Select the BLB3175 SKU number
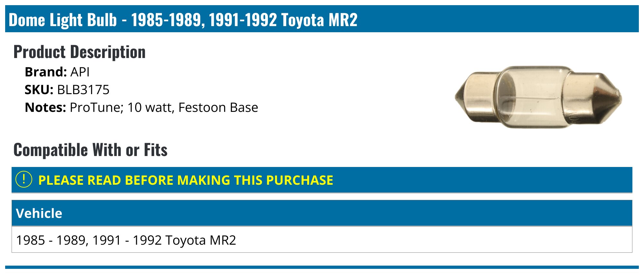The image size is (644, 274). coord(83,90)
